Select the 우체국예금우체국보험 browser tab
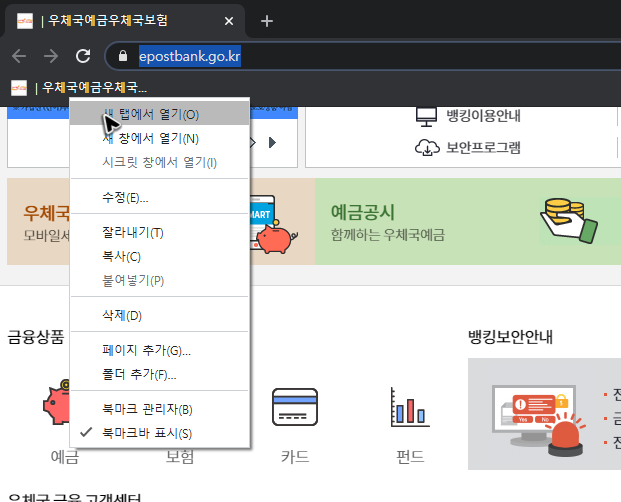The height and width of the screenshot is (502, 621). pyautogui.click(x=125, y=21)
